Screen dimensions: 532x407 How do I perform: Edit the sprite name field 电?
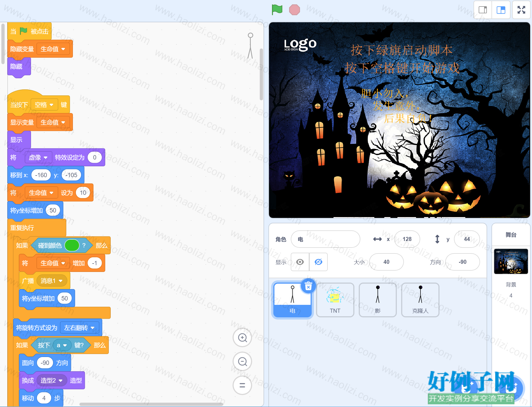(325, 239)
